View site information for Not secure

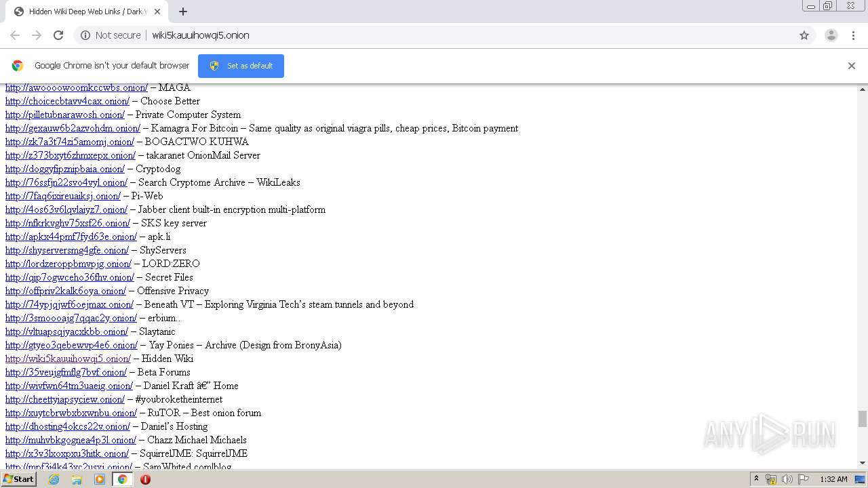[111, 35]
